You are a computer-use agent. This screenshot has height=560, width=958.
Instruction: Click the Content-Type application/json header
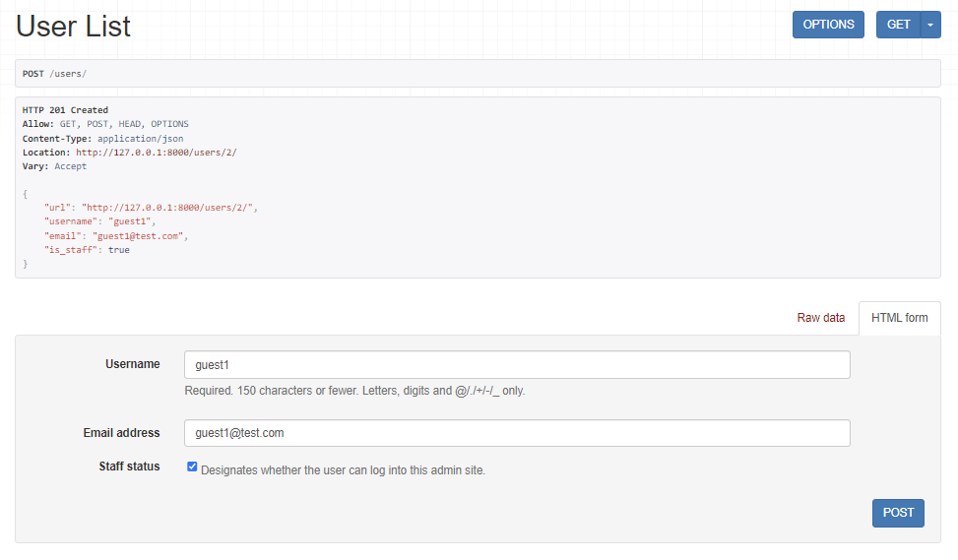click(x=102, y=139)
